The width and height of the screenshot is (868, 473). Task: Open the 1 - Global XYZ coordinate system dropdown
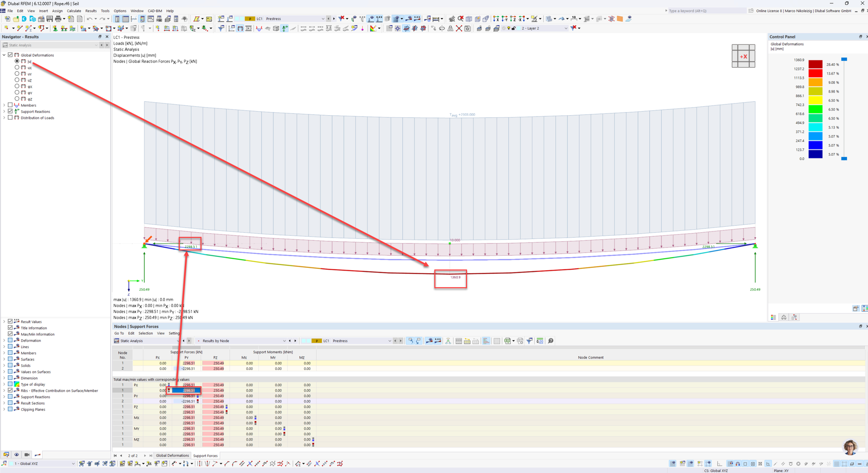pyautogui.click(x=73, y=464)
